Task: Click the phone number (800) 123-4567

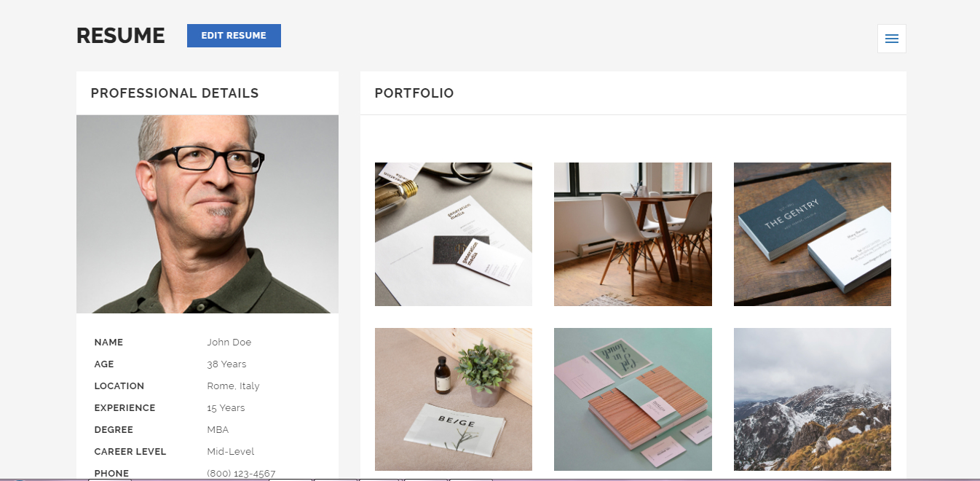Action: (x=241, y=474)
